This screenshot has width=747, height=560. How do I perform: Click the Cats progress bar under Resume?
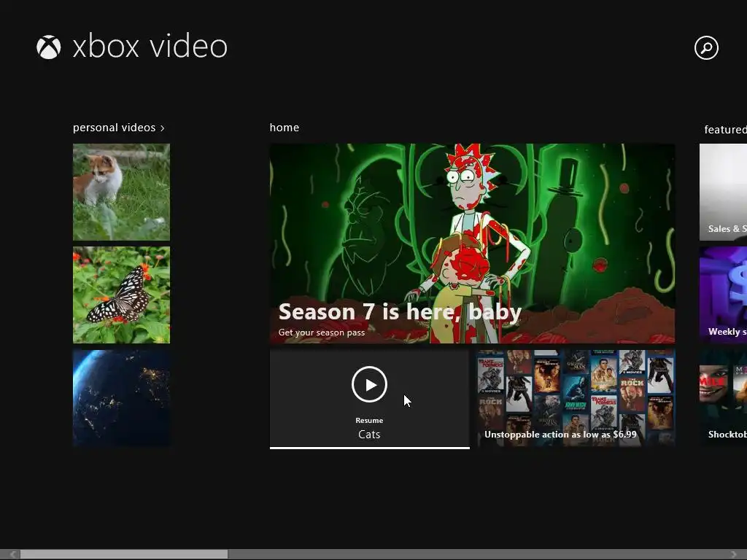coord(370,448)
